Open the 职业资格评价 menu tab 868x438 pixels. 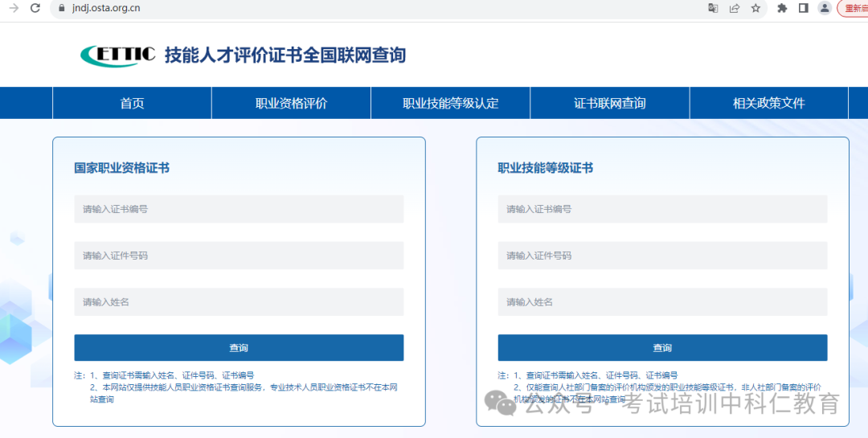tap(291, 103)
